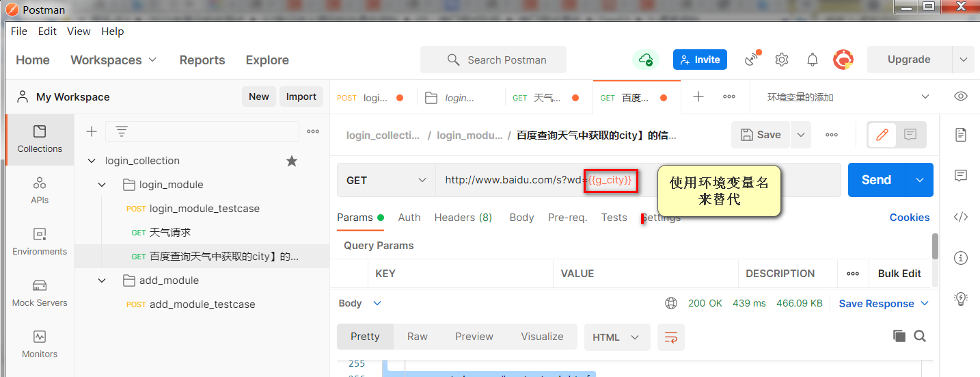
Task: Toggle the response line wrap icon
Action: point(671,337)
